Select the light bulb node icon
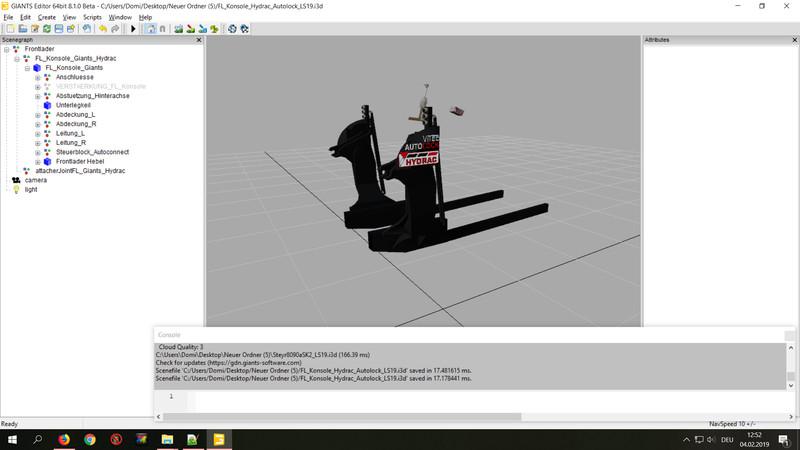800x450 pixels. (16, 189)
